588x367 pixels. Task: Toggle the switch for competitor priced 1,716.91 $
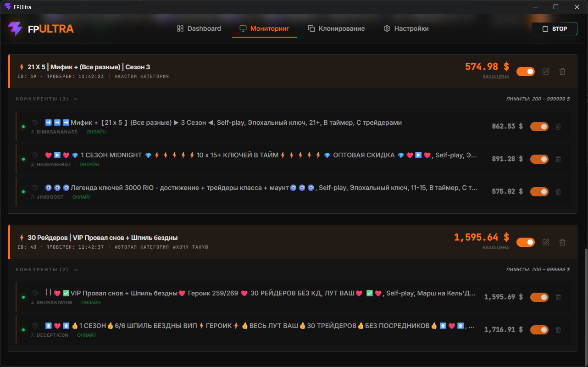pos(539,330)
